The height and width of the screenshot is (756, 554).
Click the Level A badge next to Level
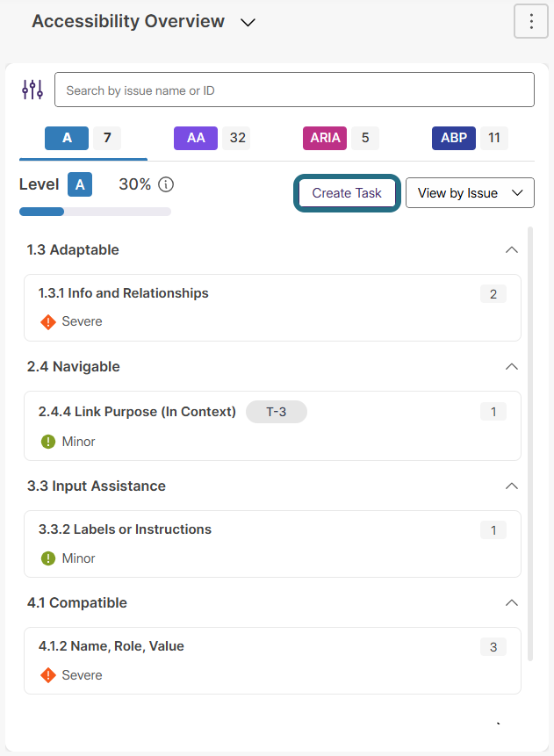(x=80, y=184)
